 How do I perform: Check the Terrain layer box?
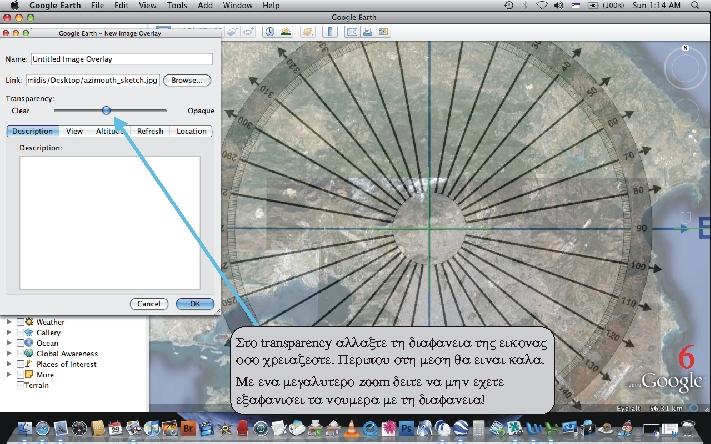click(x=18, y=385)
